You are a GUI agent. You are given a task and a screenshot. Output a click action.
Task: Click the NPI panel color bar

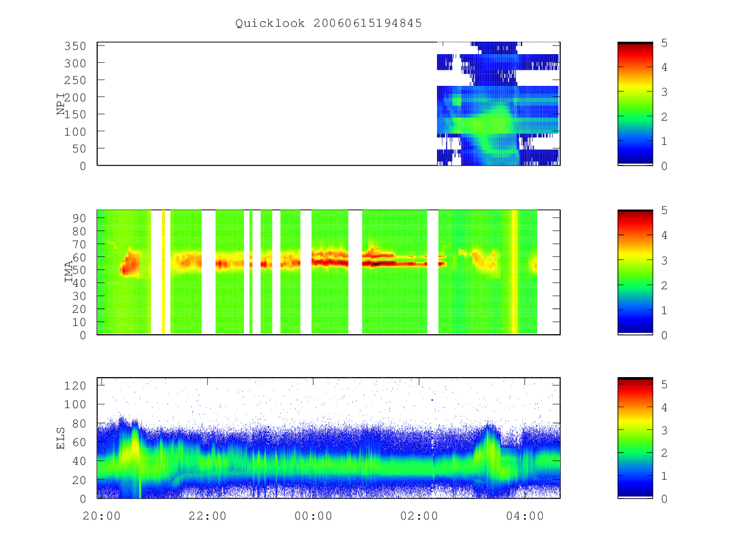(635, 104)
